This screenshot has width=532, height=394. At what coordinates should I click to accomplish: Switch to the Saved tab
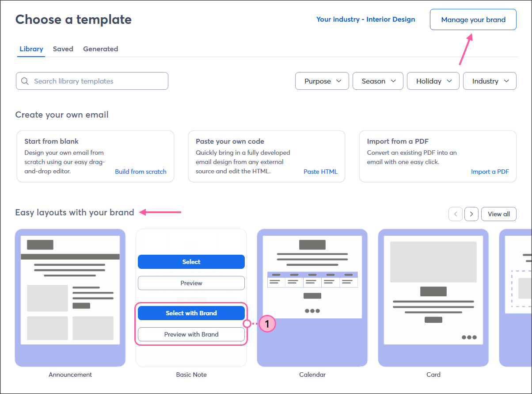tap(63, 49)
